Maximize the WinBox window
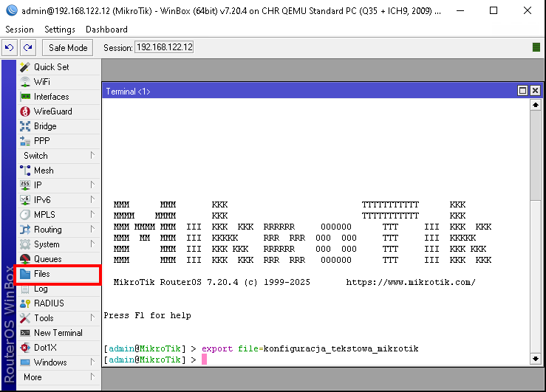The width and height of the screenshot is (546, 392). tap(494, 11)
